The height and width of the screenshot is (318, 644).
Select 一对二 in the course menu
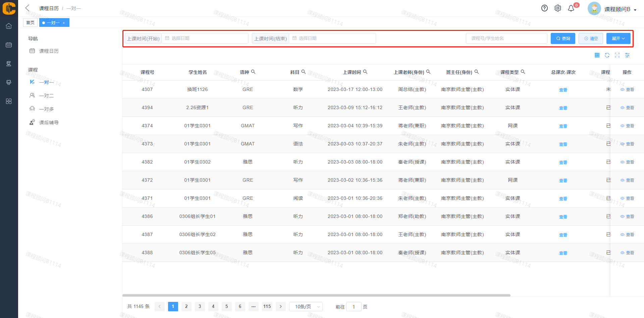click(46, 96)
